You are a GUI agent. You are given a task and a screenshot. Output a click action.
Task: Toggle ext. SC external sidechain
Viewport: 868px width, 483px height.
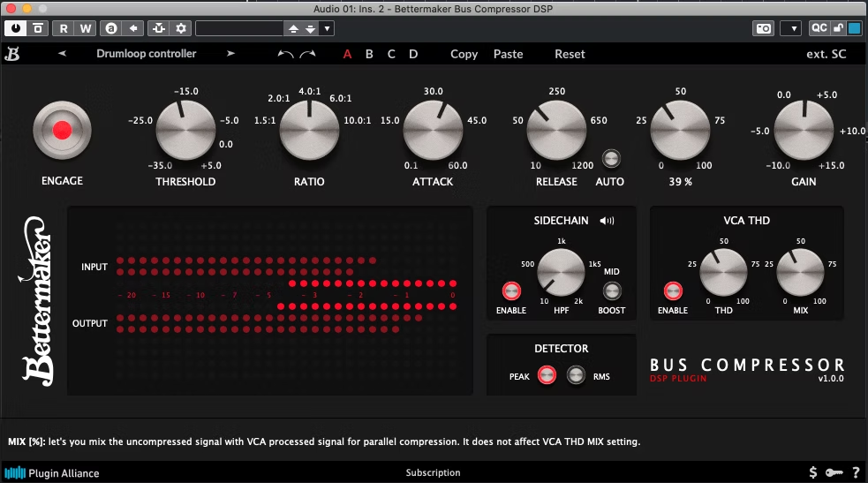coord(826,54)
